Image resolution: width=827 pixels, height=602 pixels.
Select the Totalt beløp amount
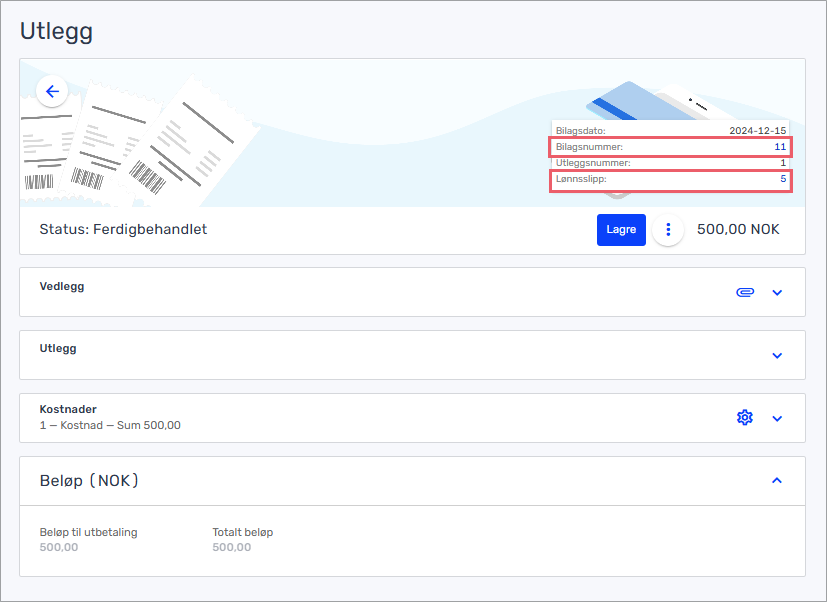tap(232, 547)
